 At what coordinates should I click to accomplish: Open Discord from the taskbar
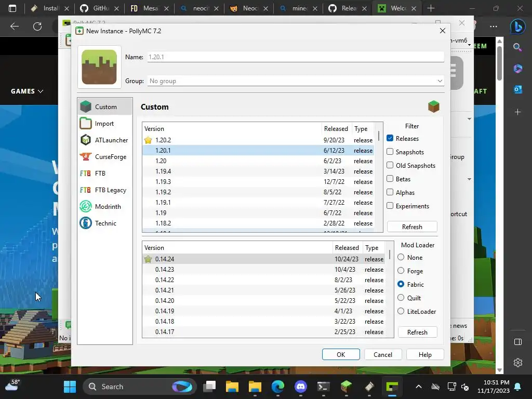click(301, 387)
